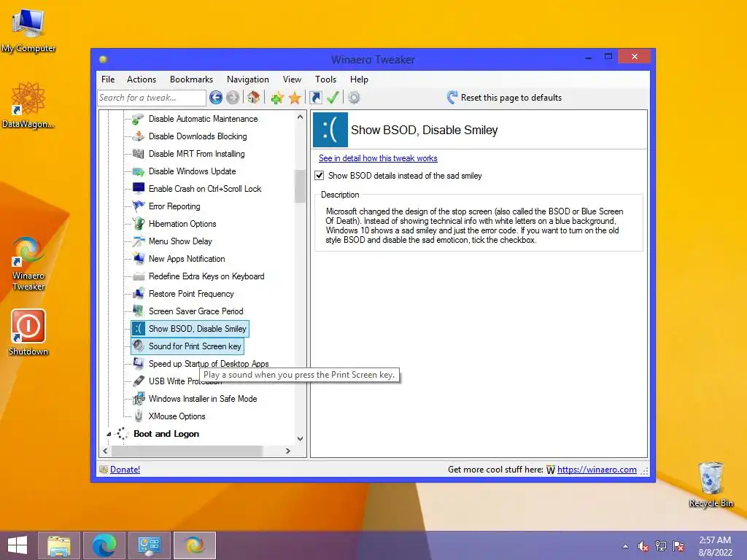Click Reset this page to defaults
This screenshot has height=560, width=747.
click(505, 98)
